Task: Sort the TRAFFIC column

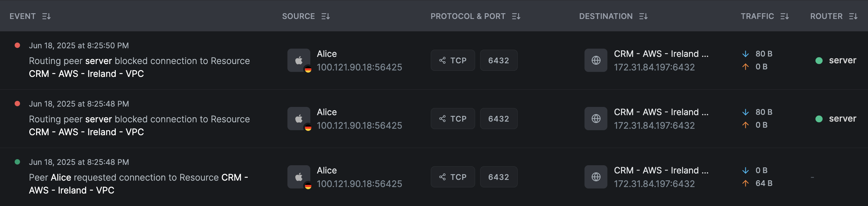Action: pos(784,16)
